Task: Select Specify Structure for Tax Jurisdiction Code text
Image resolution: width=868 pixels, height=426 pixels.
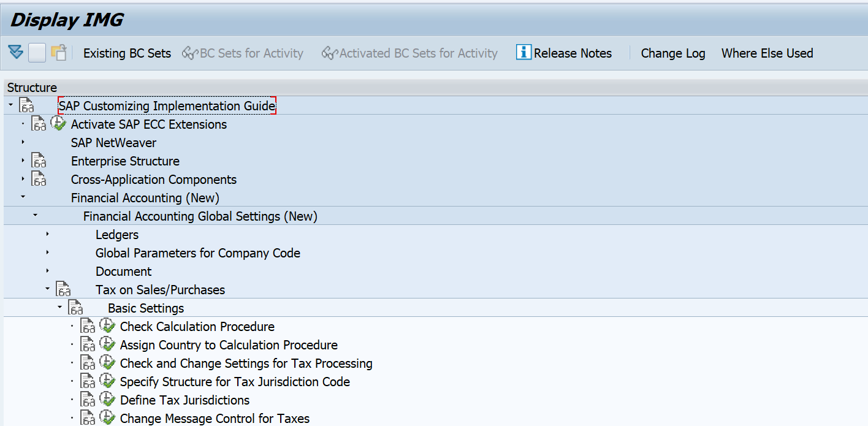Action: (235, 382)
